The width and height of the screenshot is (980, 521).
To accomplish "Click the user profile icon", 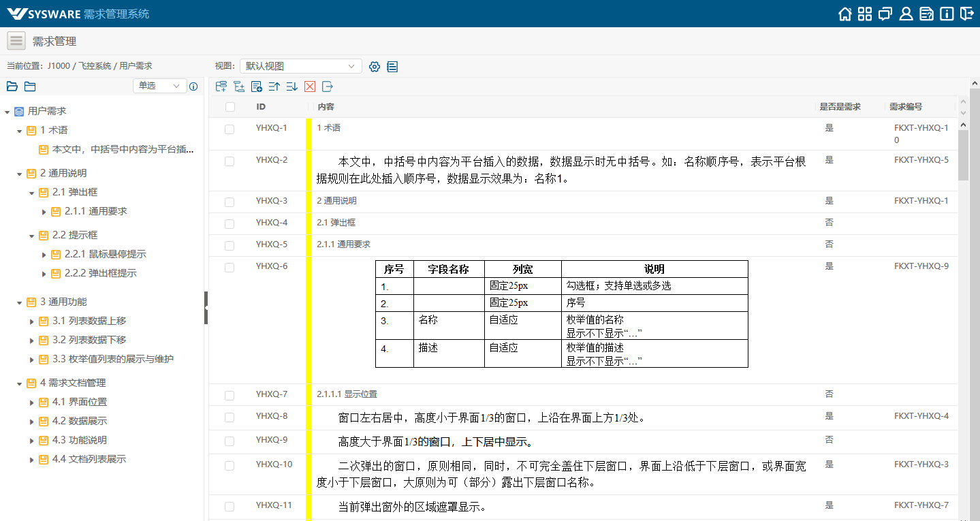I will click(x=906, y=14).
